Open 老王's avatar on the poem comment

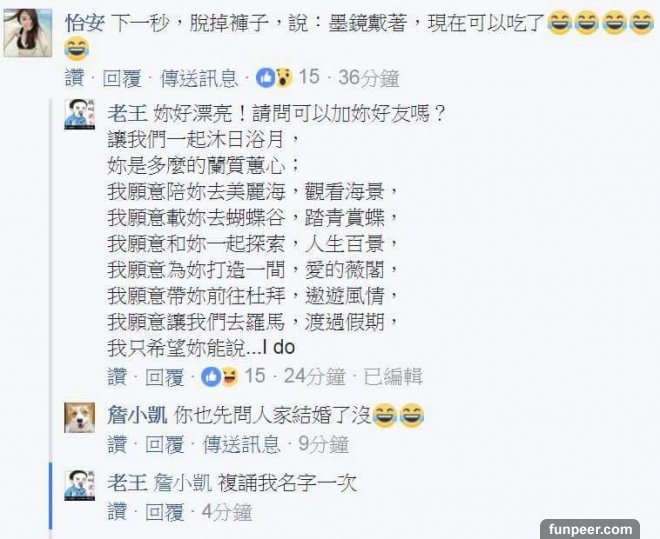[x=80, y=114]
